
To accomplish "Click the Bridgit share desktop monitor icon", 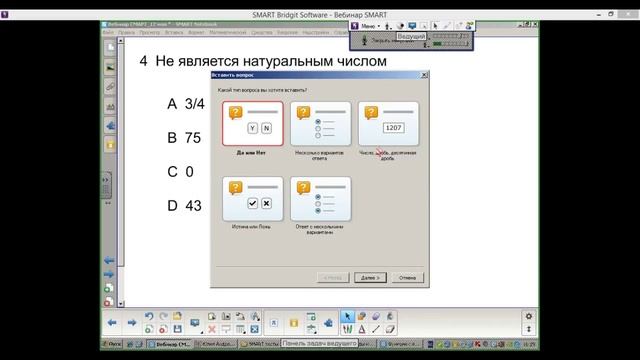I will pos(412,26).
